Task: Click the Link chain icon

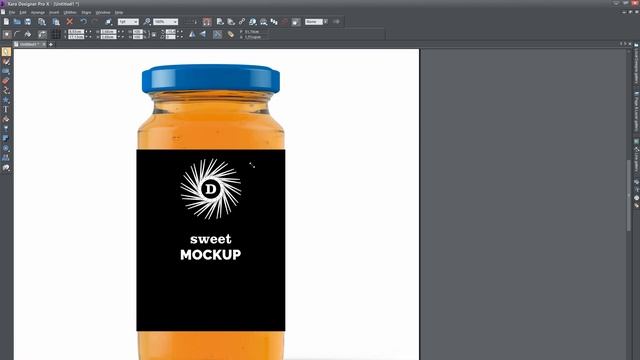Action: (242, 22)
